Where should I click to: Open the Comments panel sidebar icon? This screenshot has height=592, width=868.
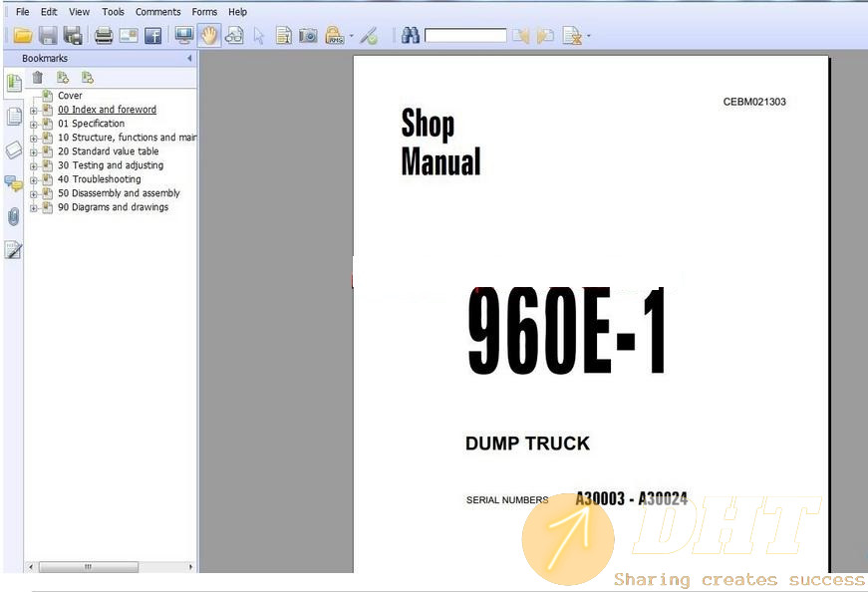coord(14,183)
